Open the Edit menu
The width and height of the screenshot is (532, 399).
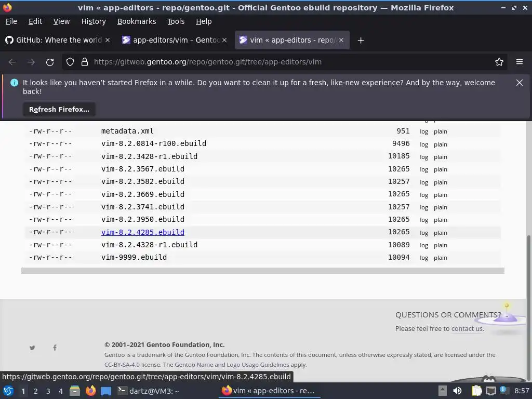tap(35, 21)
